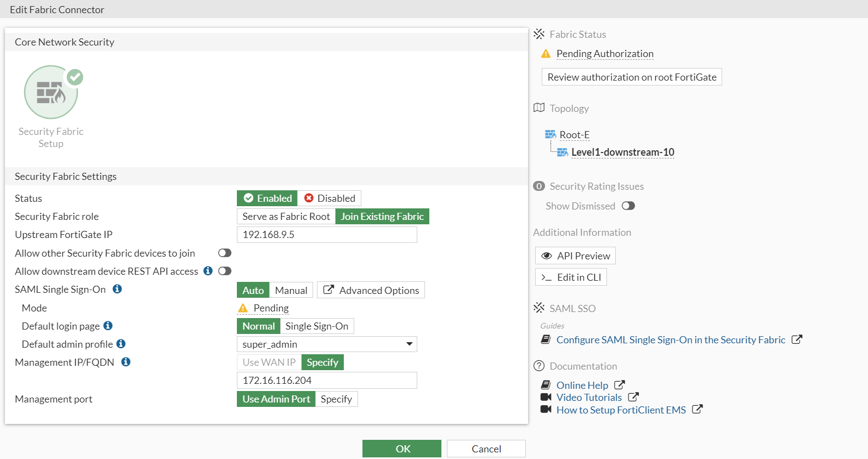
Task: Open the Video Tutorials link
Action: tap(589, 398)
